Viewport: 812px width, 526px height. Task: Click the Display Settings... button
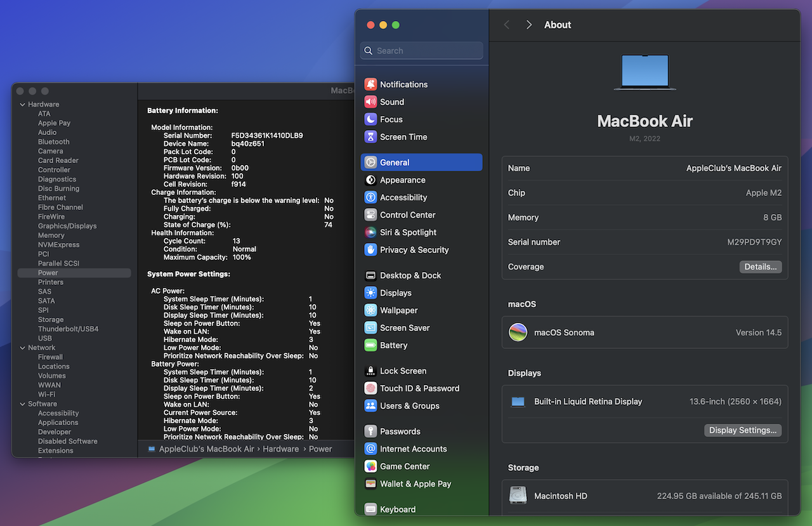tap(743, 430)
